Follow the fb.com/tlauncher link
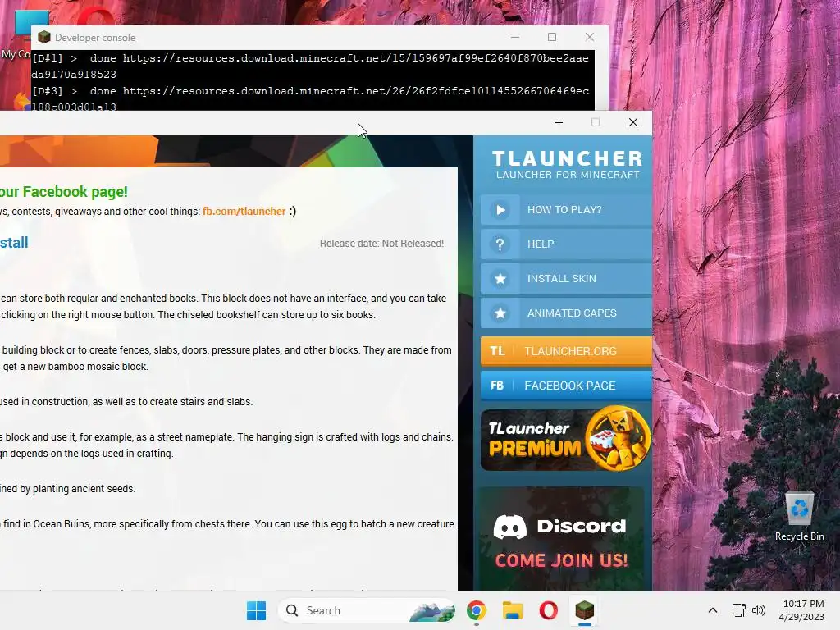 click(x=244, y=211)
